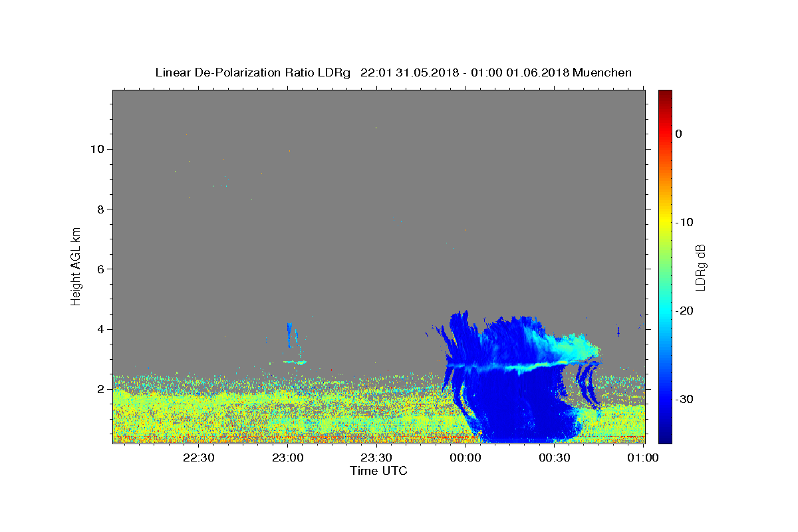Click the 23:30 time tick label
The width and height of the screenshot is (798, 532).
[x=376, y=458]
